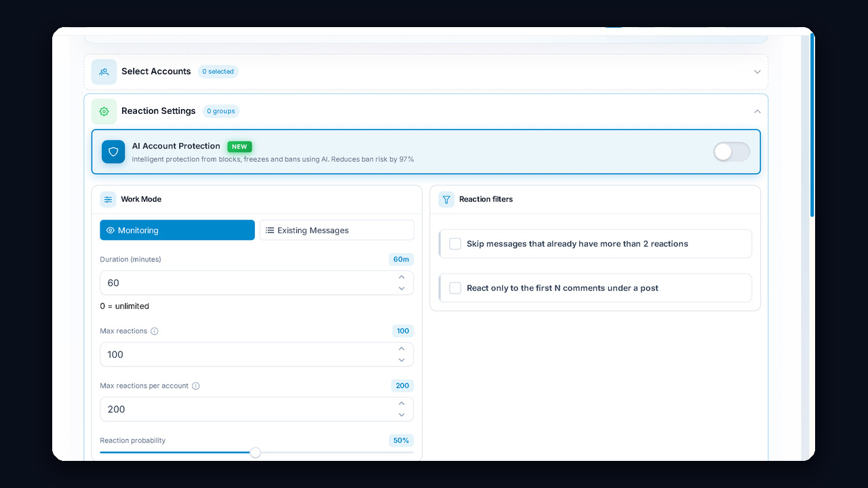Click the 60m duration badge

pyautogui.click(x=401, y=260)
